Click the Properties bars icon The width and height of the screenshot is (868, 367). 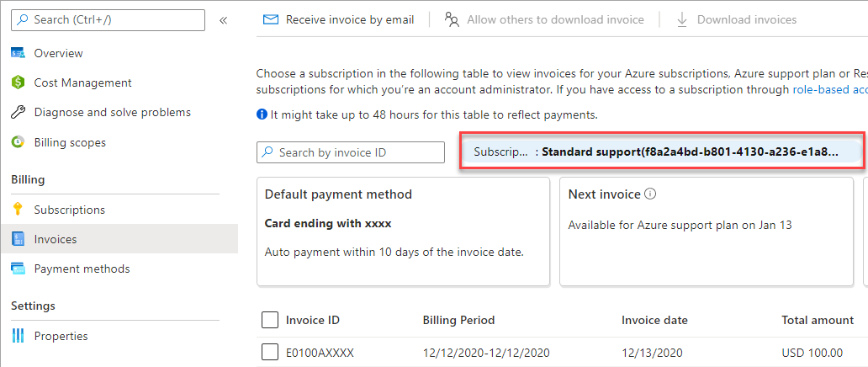point(18,336)
